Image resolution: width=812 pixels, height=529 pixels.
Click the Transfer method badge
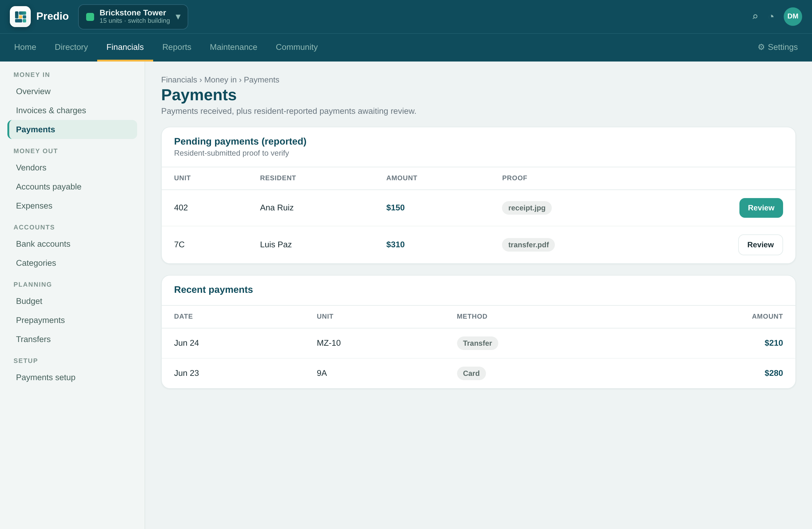point(477,343)
